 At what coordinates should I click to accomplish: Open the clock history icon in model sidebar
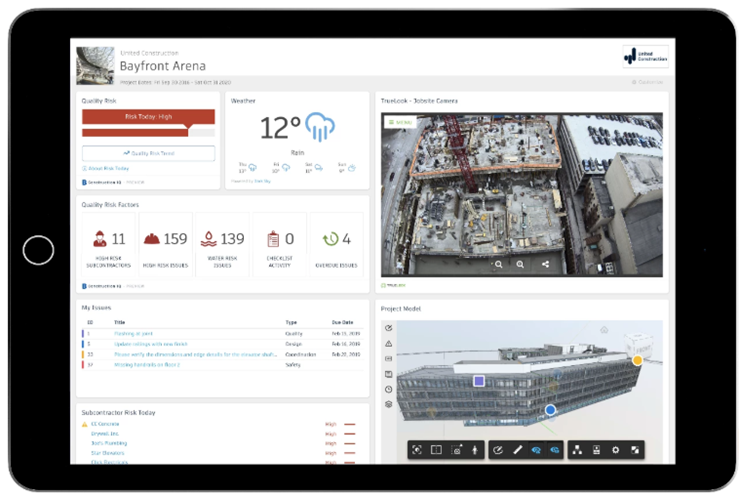(x=388, y=389)
